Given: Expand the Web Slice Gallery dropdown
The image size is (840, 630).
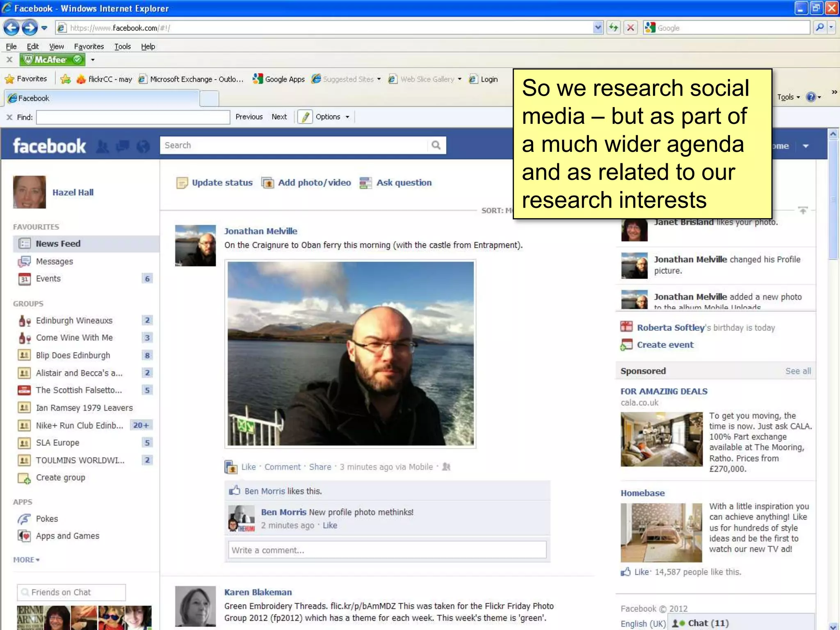Looking at the screenshot, I should click(x=459, y=79).
